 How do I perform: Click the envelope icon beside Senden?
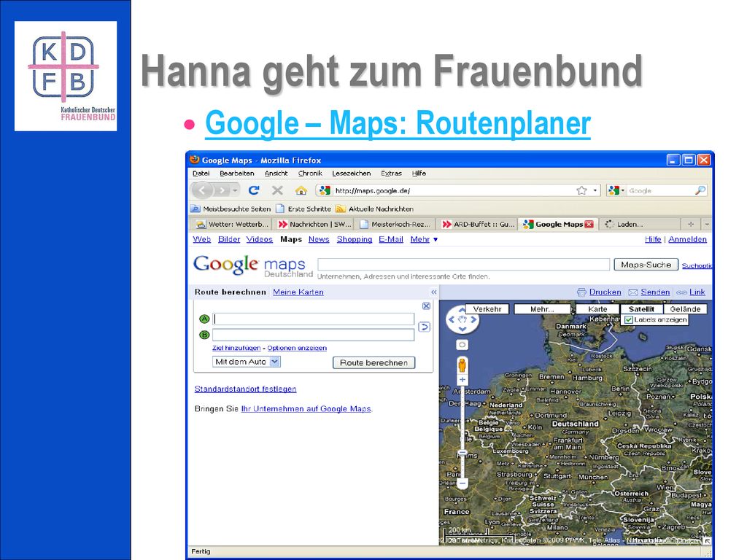pos(632,292)
